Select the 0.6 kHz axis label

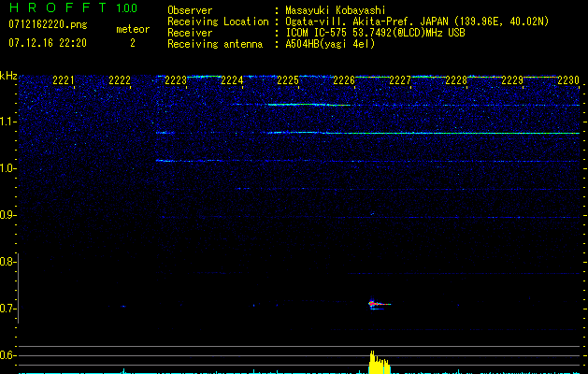coord(7,355)
